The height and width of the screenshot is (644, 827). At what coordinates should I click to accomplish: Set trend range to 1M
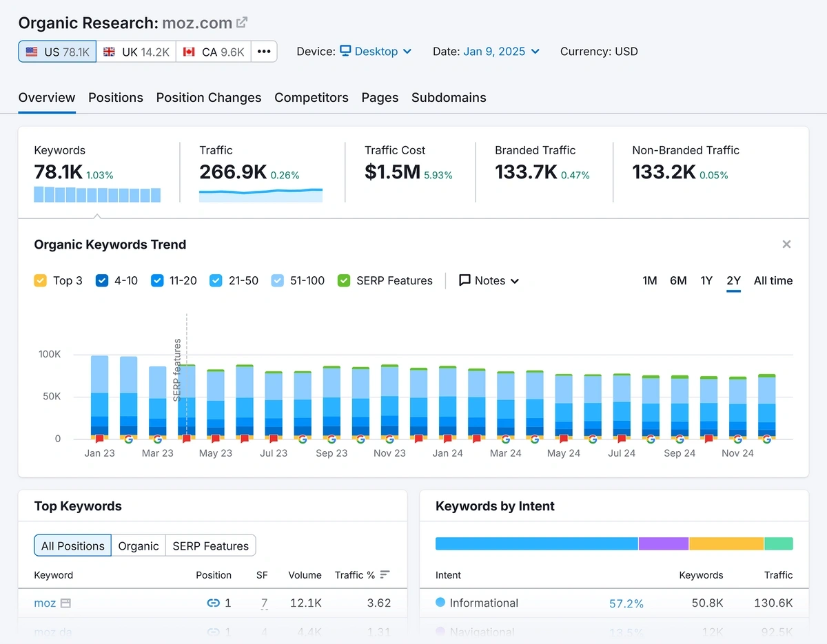[x=650, y=280]
